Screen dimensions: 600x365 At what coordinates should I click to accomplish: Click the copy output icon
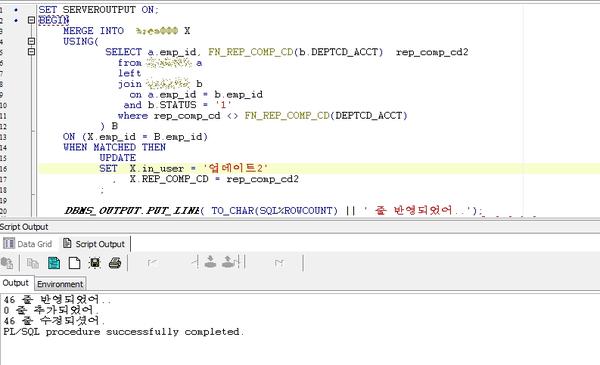(x=33, y=263)
